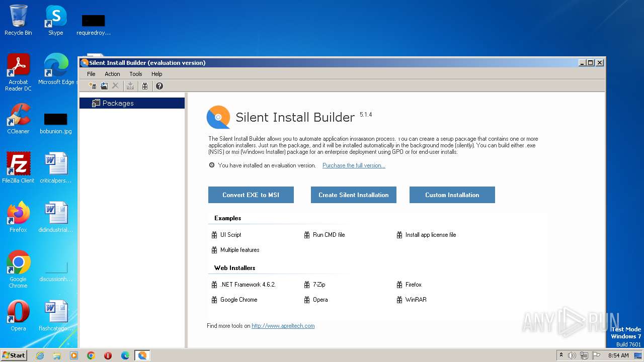
Task: Open the www.apreltech.com link
Action: pyautogui.click(x=283, y=326)
